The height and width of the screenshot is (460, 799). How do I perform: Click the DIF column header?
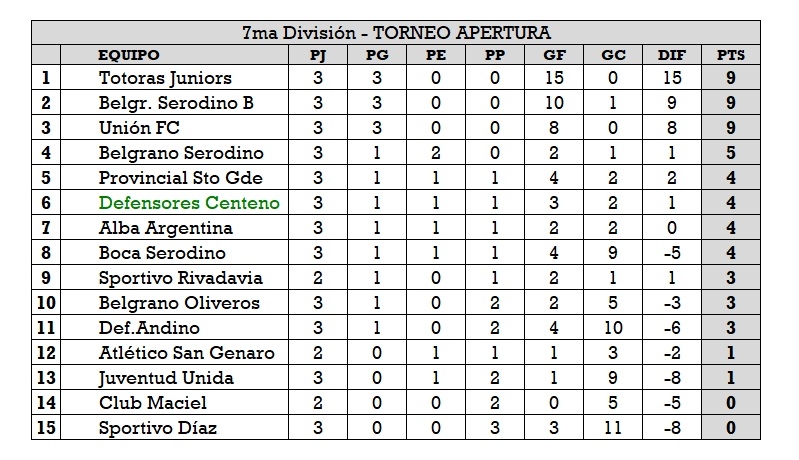[x=672, y=55]
